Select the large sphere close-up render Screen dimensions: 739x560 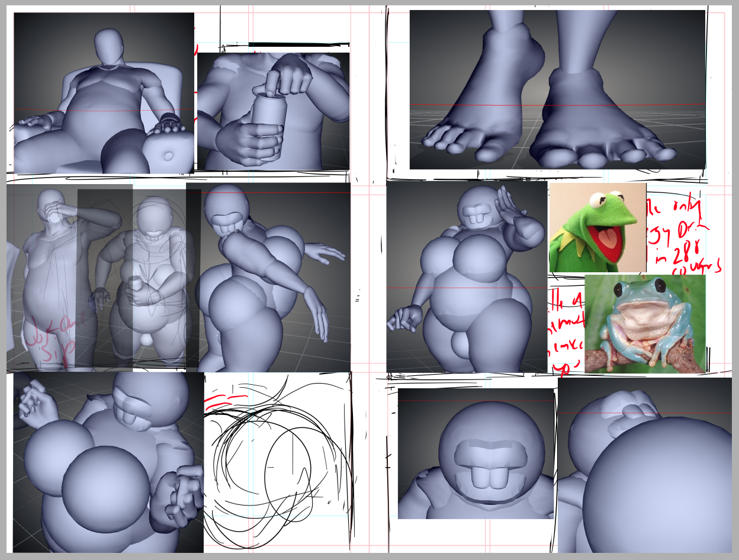(x=645, y=465)
